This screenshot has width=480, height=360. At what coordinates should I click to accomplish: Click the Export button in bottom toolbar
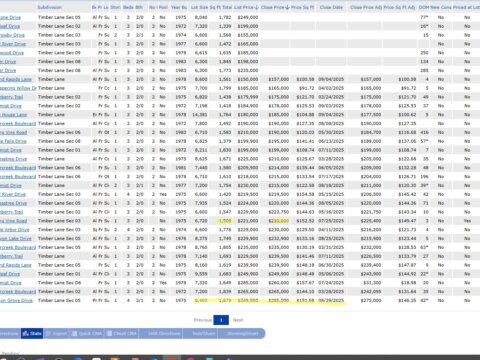[x=56, y=333]
